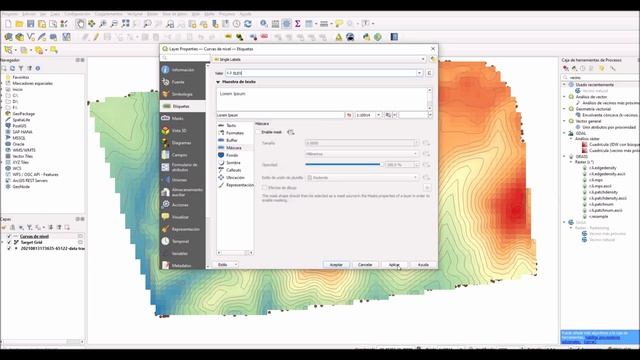This screenshot has width=640, height=360.
Task: Click the Aceptar button
Action: pos(336,265)
